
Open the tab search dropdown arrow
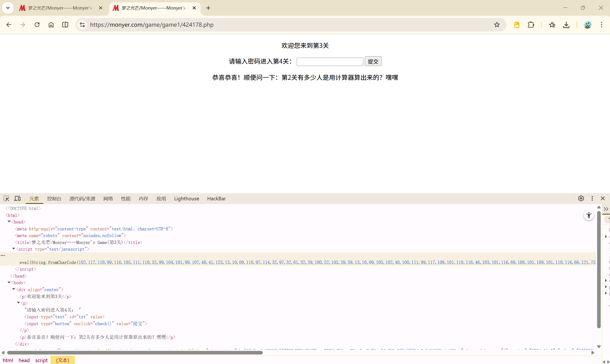(8, 8)
